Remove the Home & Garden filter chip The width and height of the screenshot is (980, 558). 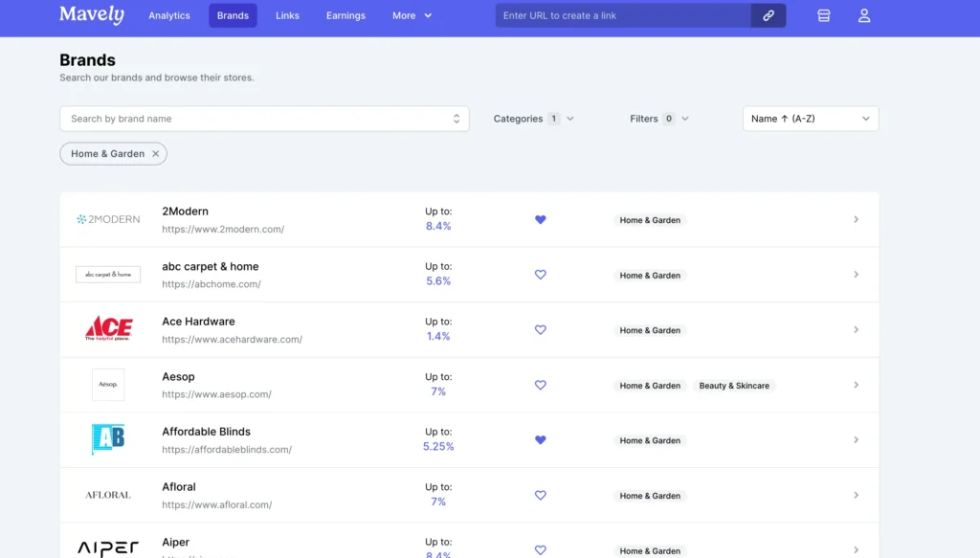[156, 154]
